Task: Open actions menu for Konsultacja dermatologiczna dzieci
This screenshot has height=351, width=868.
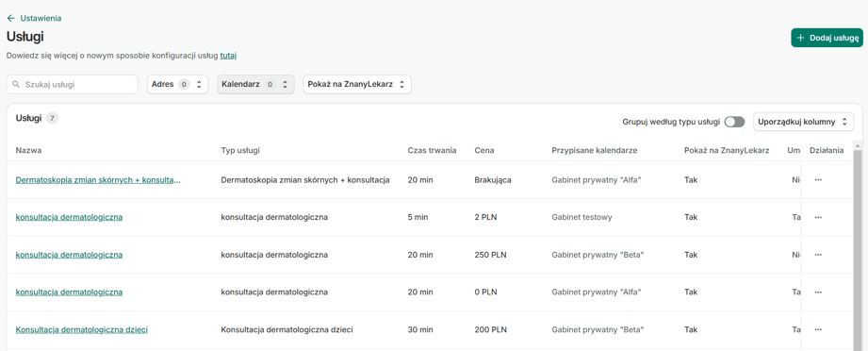Action: pos(818,329)
